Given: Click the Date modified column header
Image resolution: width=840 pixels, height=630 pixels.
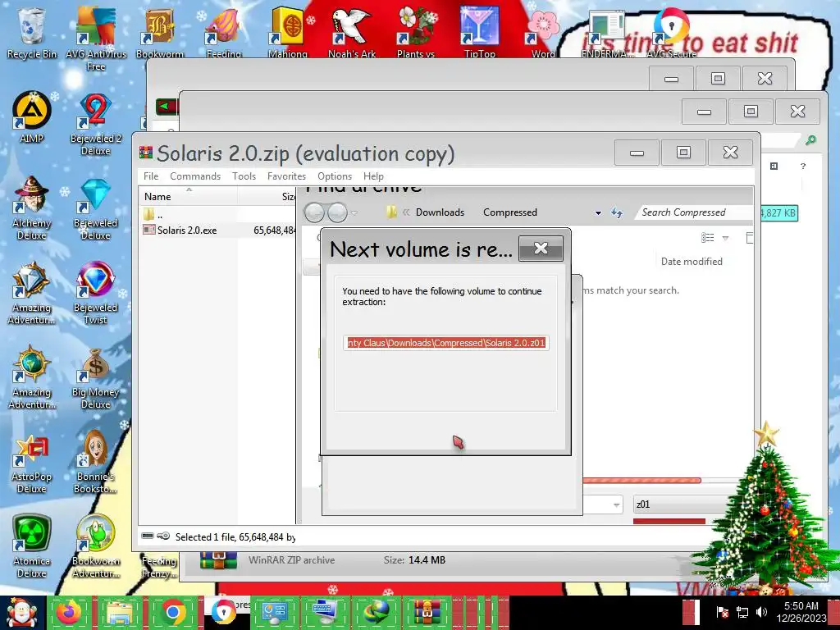Looking at the screenshot, I should (692, 262).
